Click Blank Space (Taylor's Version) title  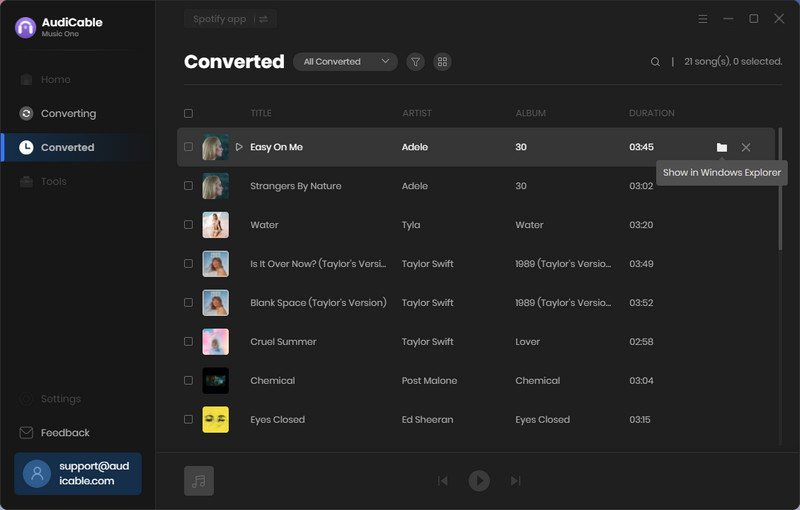[x=318, y=302]
